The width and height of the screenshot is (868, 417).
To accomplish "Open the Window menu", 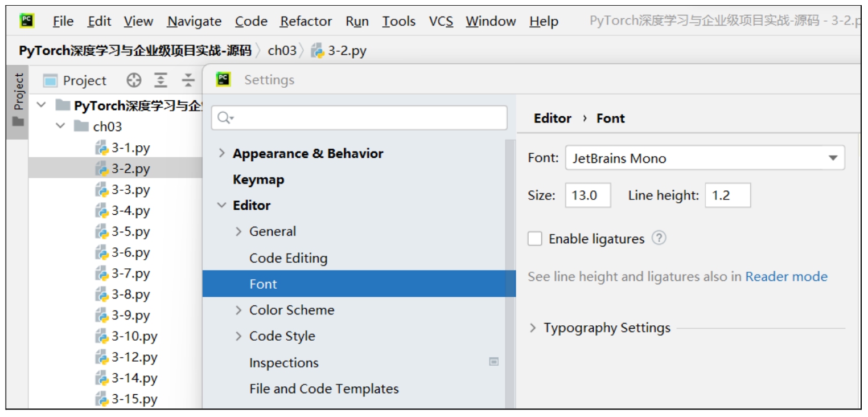I will click(x=491, y=22).
